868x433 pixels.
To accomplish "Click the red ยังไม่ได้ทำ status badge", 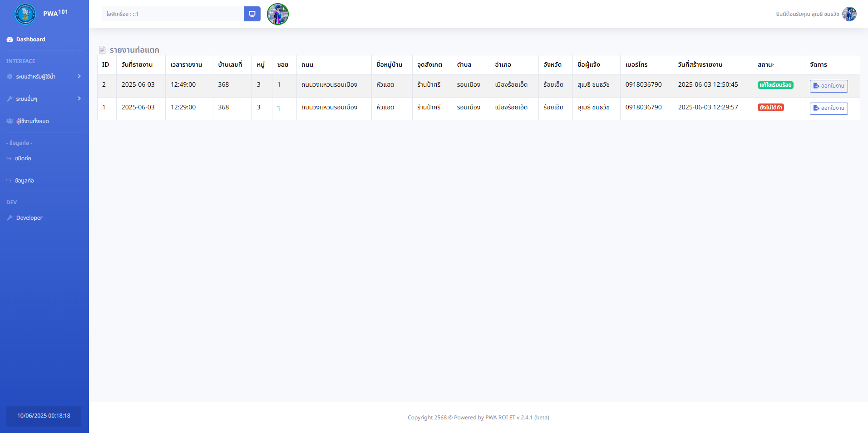I will click(x=770, y=108).
